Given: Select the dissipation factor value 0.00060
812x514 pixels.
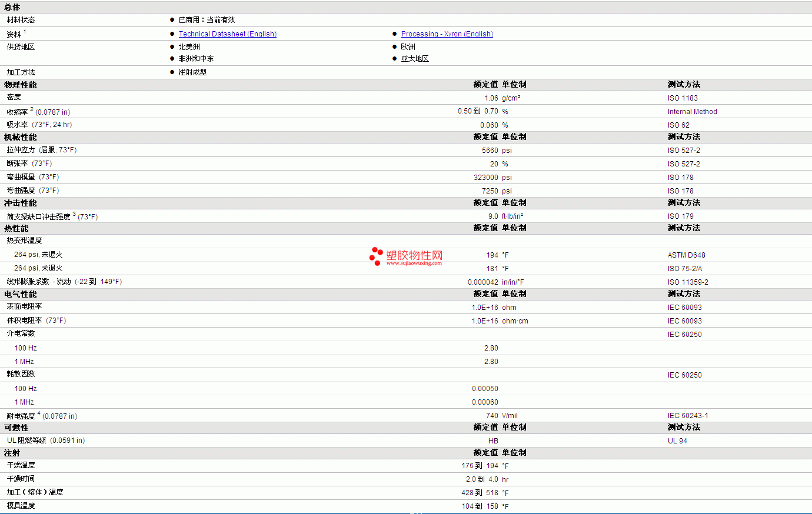Looking at the screenshot, I should 485,402.
